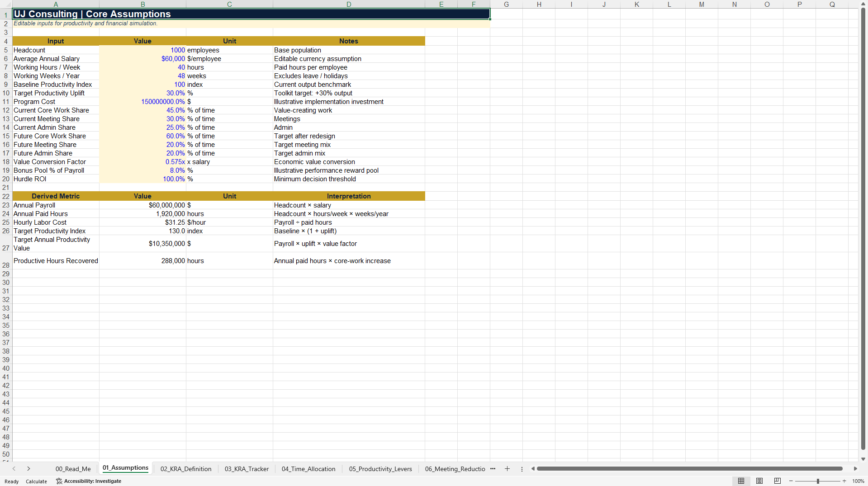The width and height of the screenshot is (868, 486).
Task: Select the Interpretation header cell
Action: coord(349,196)
